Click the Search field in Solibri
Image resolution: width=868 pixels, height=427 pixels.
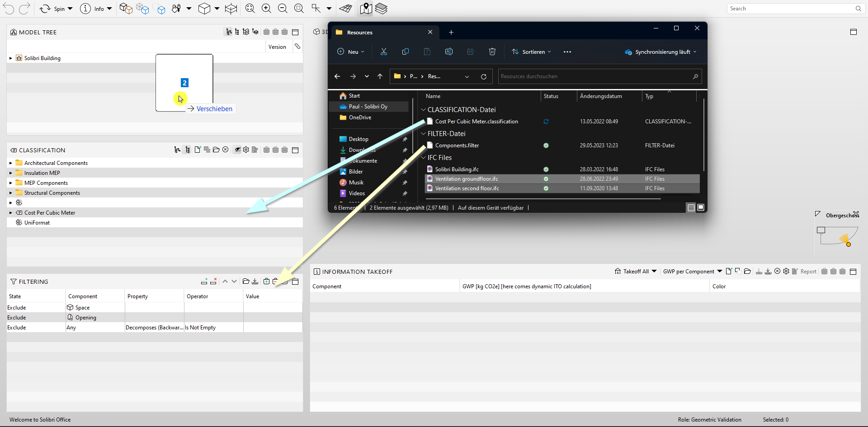(795, 9)
